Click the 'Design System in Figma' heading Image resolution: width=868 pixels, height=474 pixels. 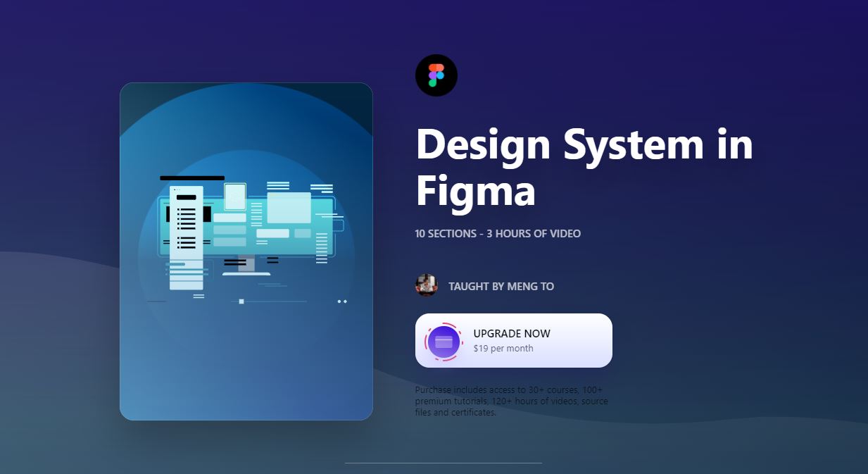tap(584, 168)
